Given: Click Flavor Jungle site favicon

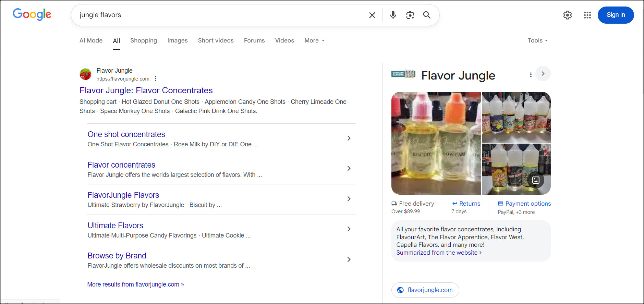Looking at the screenshot, I should (85, 74).
